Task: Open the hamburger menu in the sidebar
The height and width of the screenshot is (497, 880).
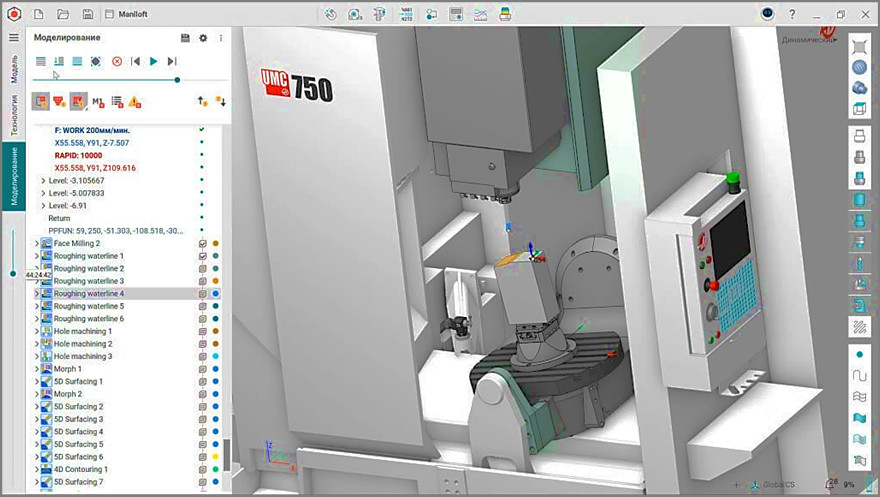Action: pos(14,38)
